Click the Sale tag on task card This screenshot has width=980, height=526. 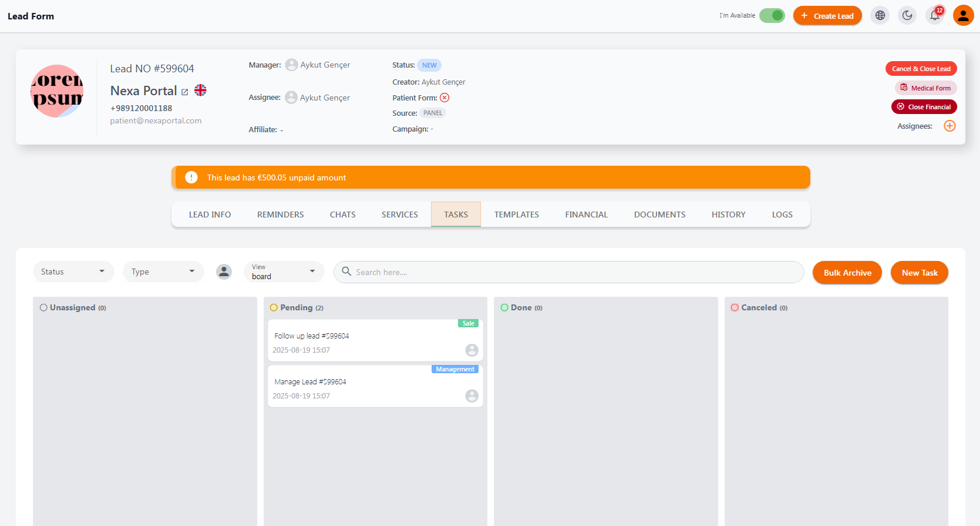[x=468, y=323]
